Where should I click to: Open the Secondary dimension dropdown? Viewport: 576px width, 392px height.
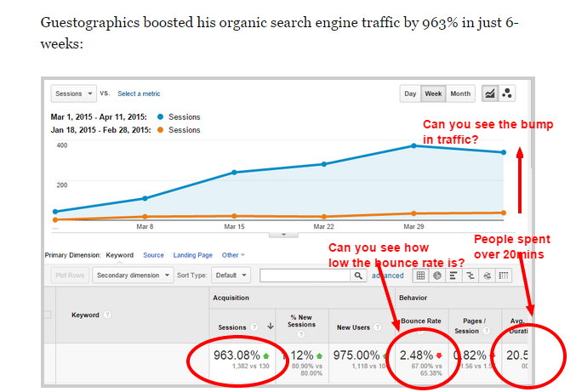click(x=133, y=276)
